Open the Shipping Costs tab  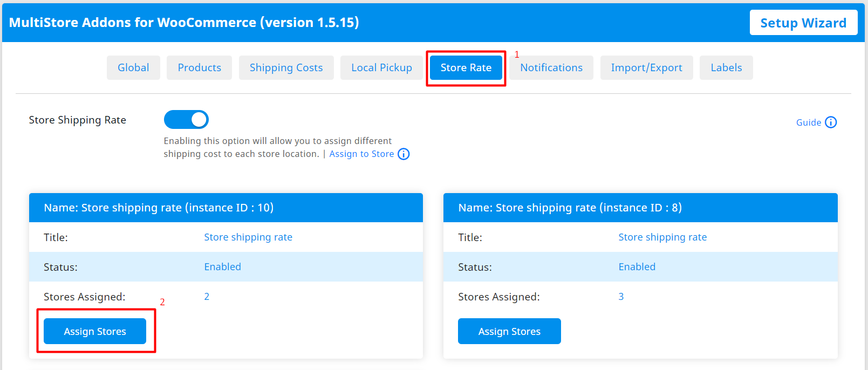click(x=286, y=68)
